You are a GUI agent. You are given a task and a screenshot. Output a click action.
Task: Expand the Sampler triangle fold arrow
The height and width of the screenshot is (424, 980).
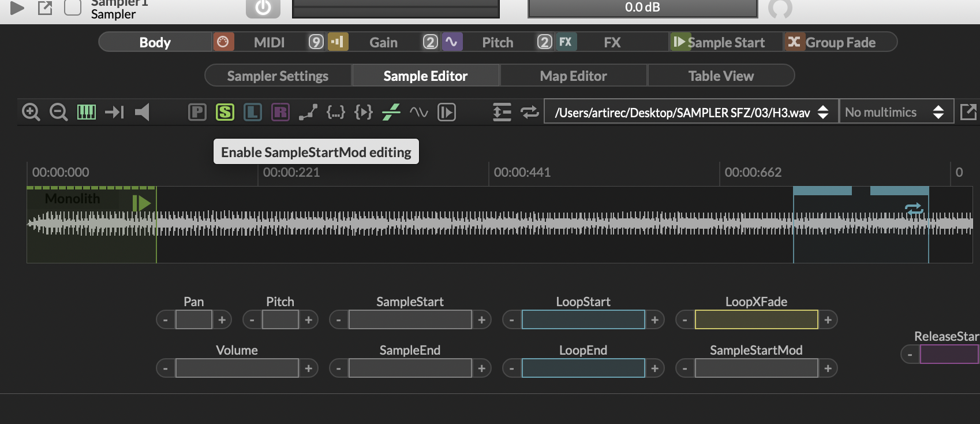pos(17,8)
